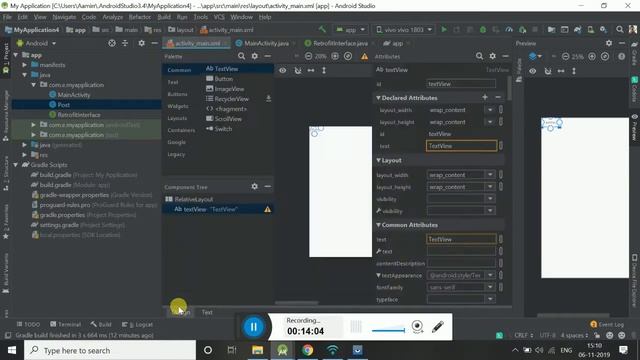This screenshot has width=640, height=360.
Task: Open Preview panel settings gear
Action: [609, 43]
